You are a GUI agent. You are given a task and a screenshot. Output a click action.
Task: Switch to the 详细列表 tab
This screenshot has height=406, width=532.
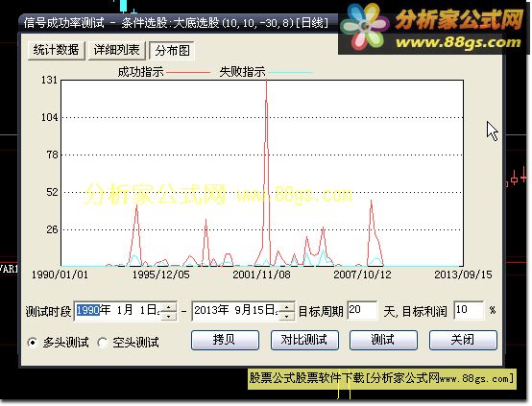(117, 50)
